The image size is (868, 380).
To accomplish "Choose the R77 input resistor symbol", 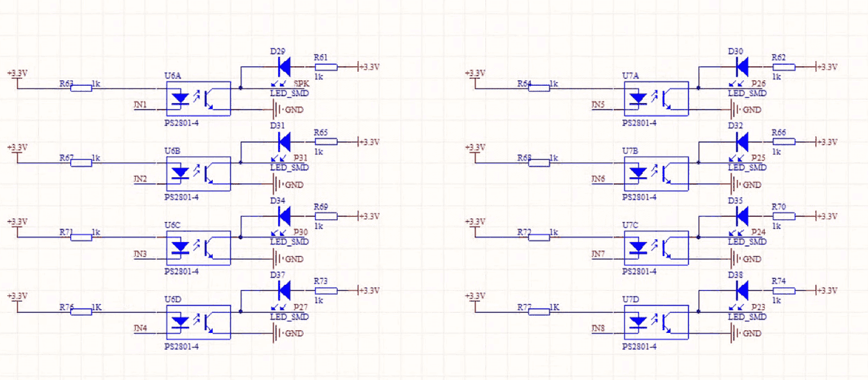I will [x=539, y=312].
